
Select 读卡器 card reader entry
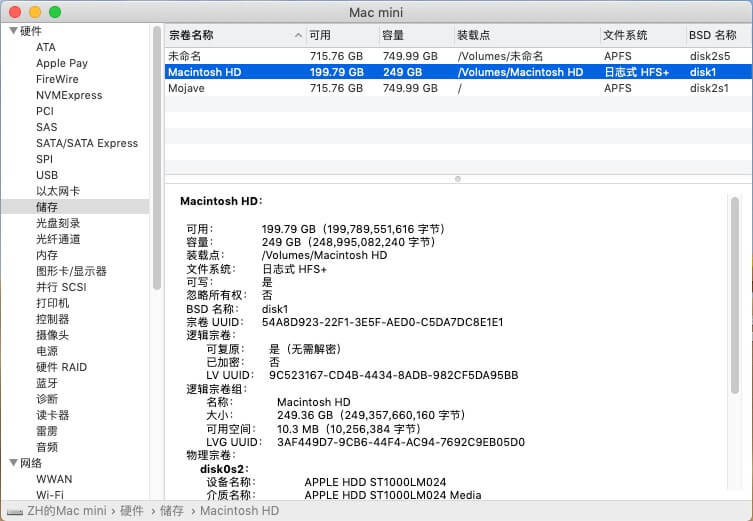pyautogui.click(x=53, y=415)
